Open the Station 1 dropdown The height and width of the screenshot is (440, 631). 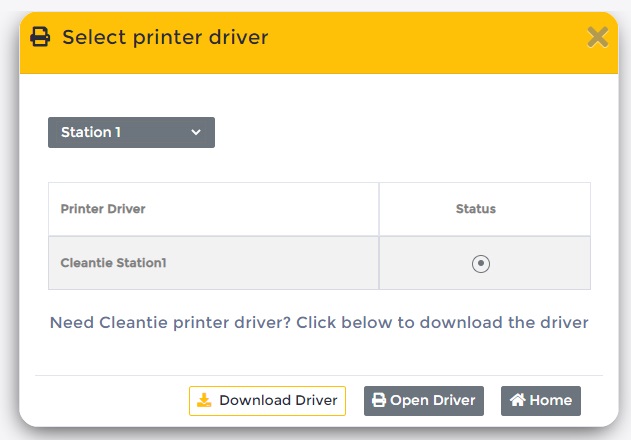131,132
